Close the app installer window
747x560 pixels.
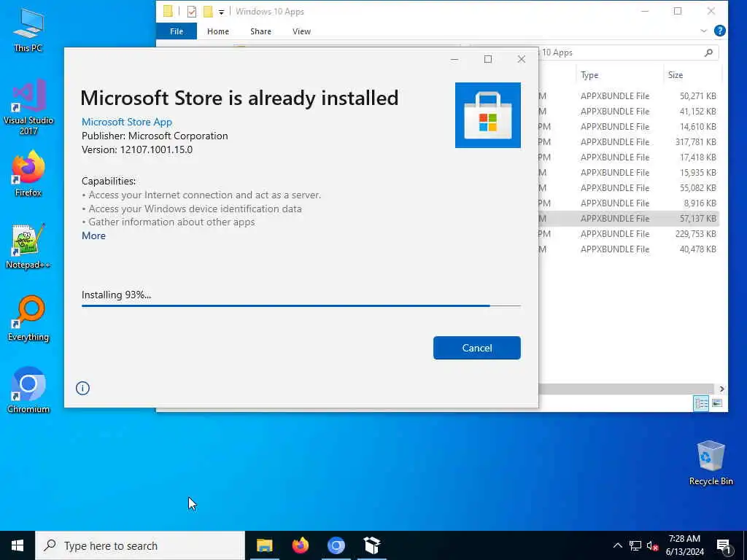point(522,59)
